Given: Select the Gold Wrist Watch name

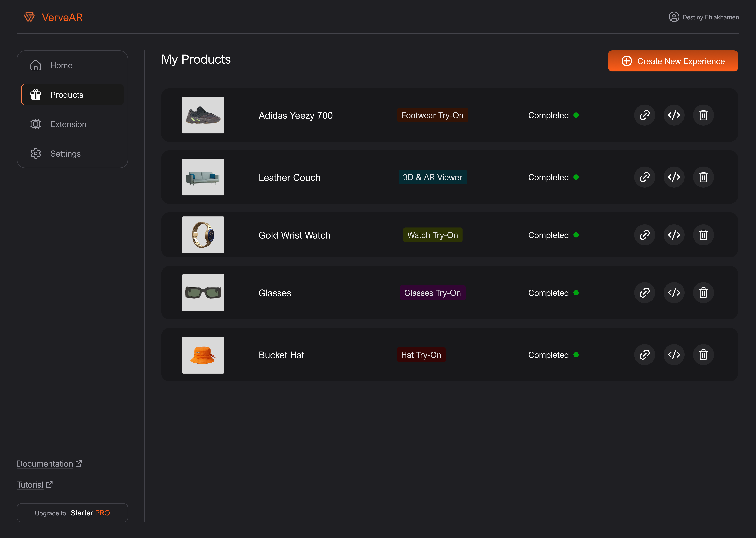Looking at the screenshot, I should click(x=294, y=235).
